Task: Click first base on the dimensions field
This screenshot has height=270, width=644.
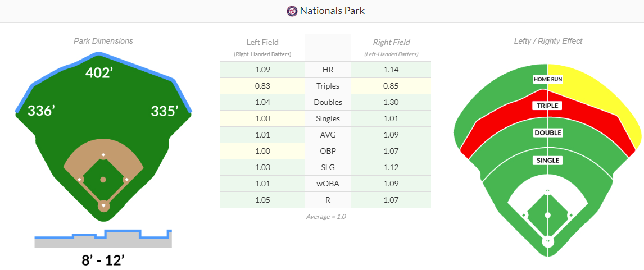Action: [126, 180]
